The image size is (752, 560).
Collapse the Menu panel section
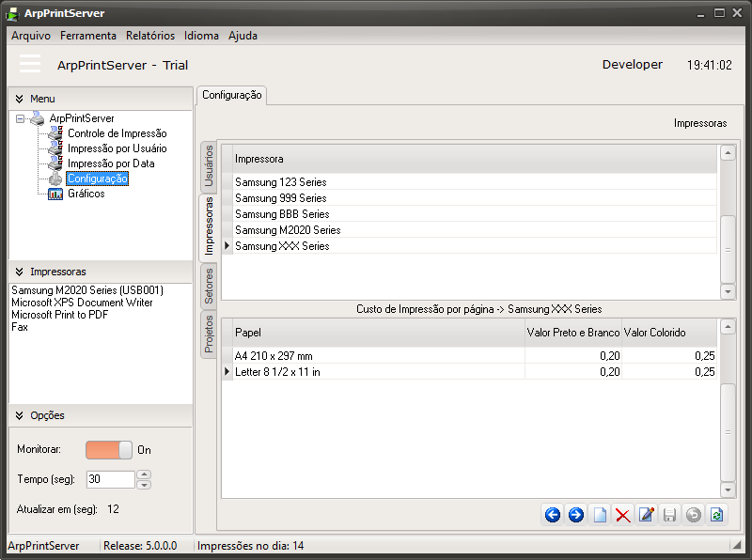coord(19,99)
